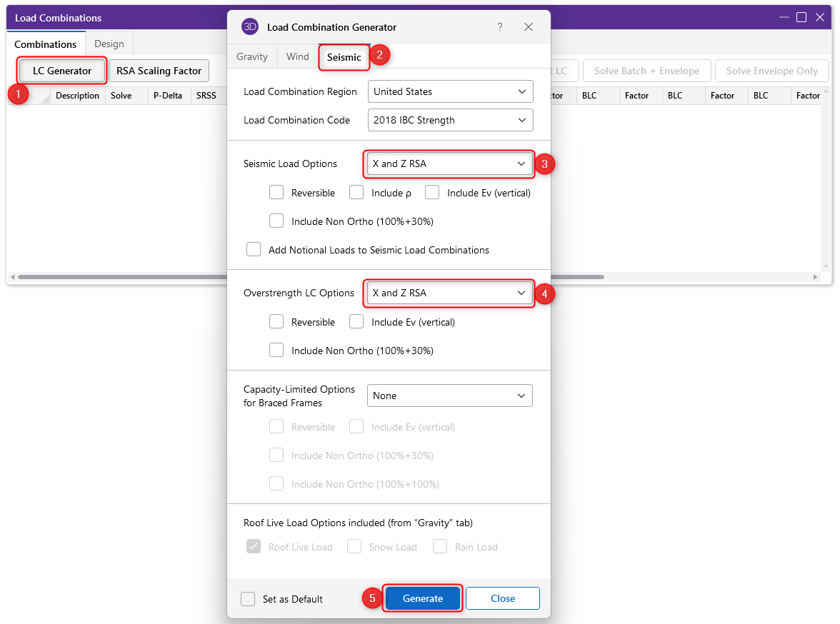Check Include Non Ortho under Overstrength options
This screenshot has width=840, height=624.
(276, 351)
